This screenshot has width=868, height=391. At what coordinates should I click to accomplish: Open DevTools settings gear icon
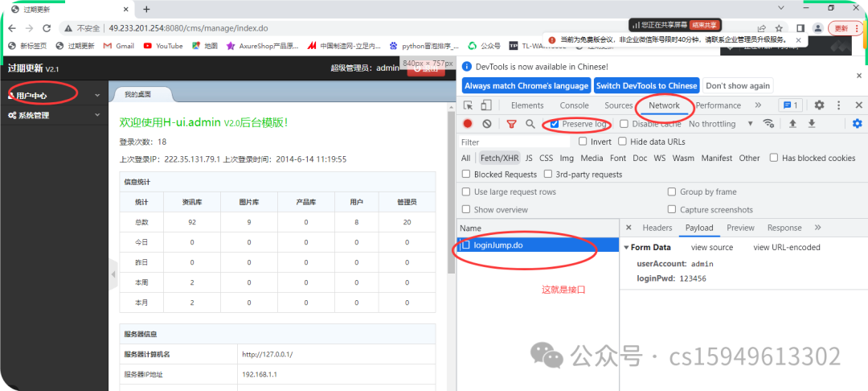pos(819,105)
